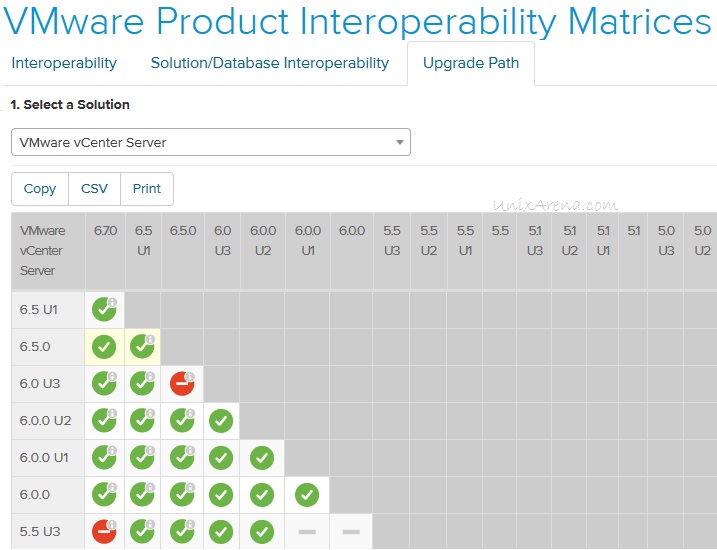The height and width of the screenshot is (550, 717).
Task: Select the Upgrade Path tab
Action: tap(471, 63)
